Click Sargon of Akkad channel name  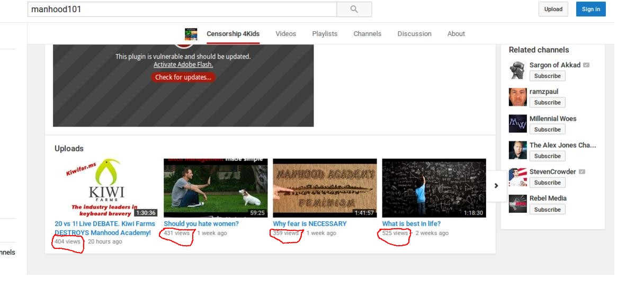click(555, 65)
